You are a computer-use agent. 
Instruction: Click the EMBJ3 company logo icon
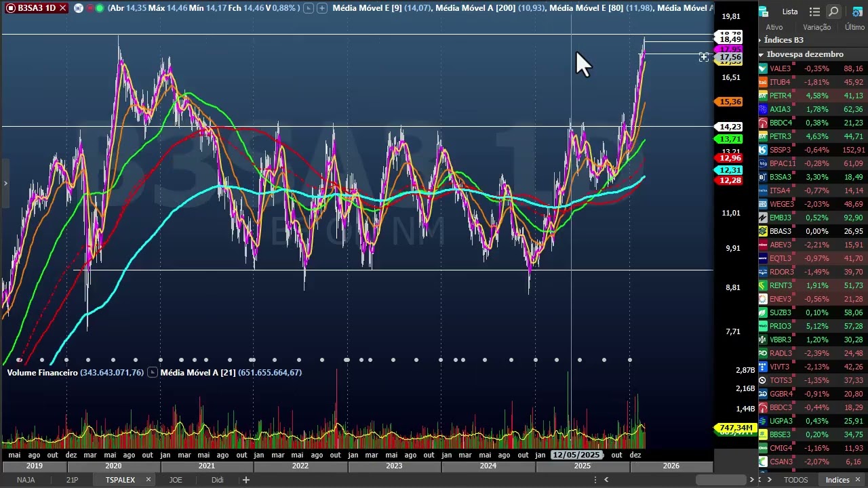click(x=763, y=218)
